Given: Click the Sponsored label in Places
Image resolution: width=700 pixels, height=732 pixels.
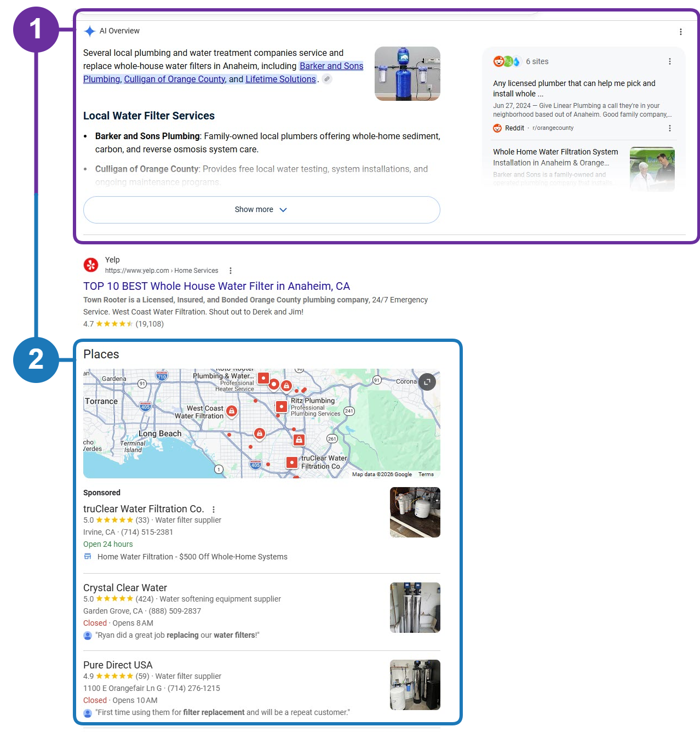Looking at the screenshot, I should point(102,493).
